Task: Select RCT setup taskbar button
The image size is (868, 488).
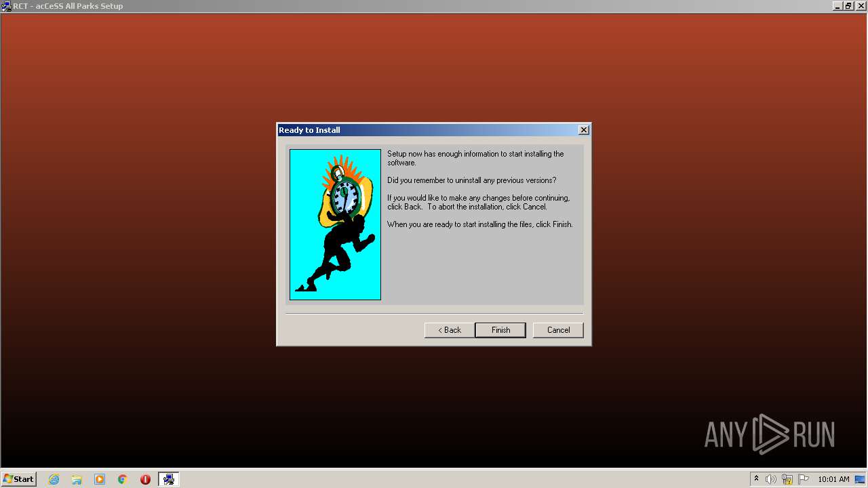Action: click(168, 479)
